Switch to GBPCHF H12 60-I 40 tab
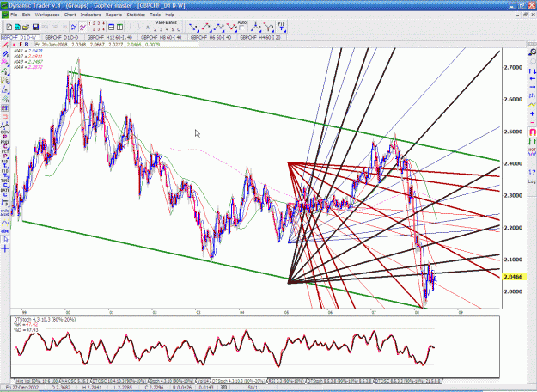 pos(110,37)
